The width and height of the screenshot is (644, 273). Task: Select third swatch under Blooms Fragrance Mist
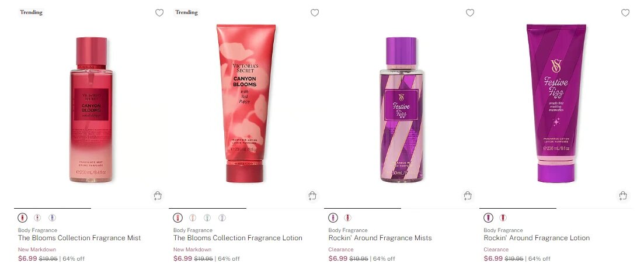(x=52, y=217)
